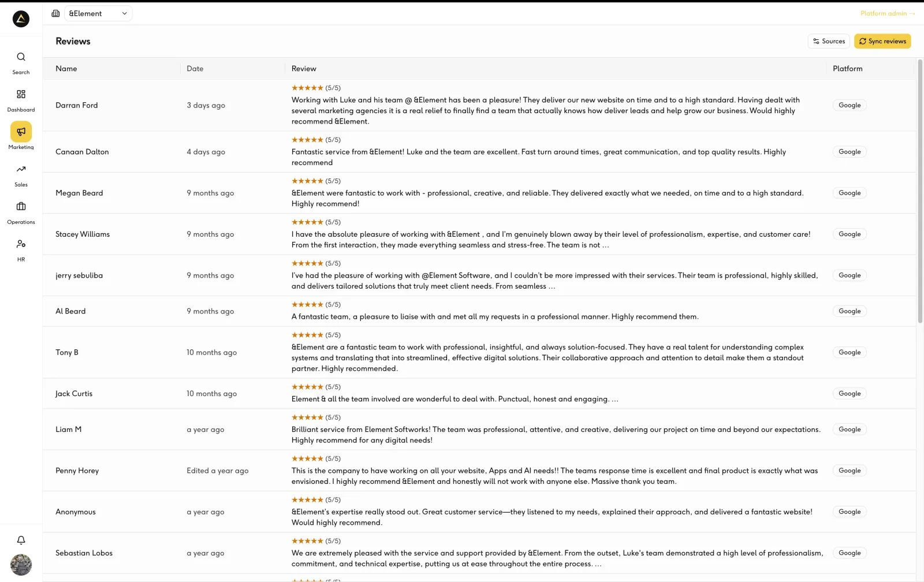Select Liam M reviewer name

(x=69, y=430)
